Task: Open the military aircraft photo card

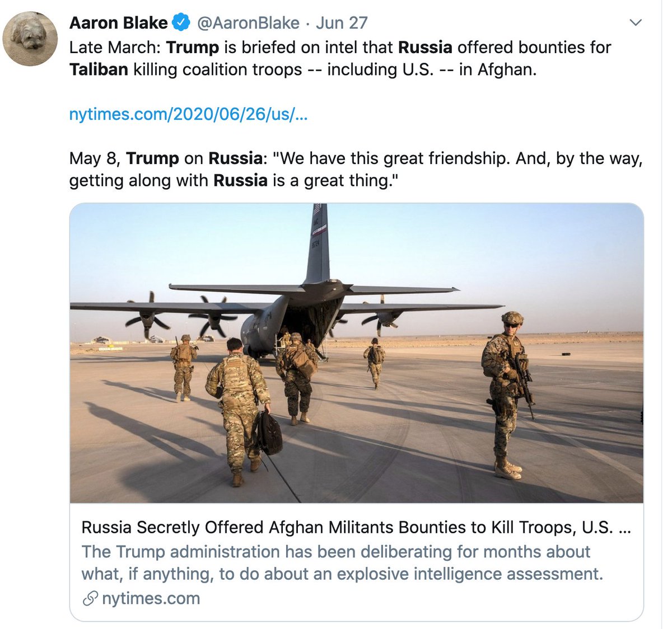Action: pyautogui.click(x=357, y=353)
